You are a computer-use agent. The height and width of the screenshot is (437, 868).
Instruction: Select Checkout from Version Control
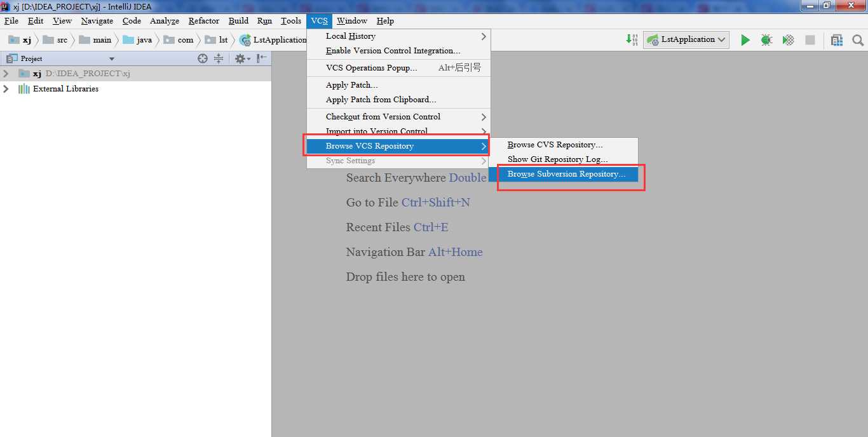pyautogui.click(x=398, y=117)
